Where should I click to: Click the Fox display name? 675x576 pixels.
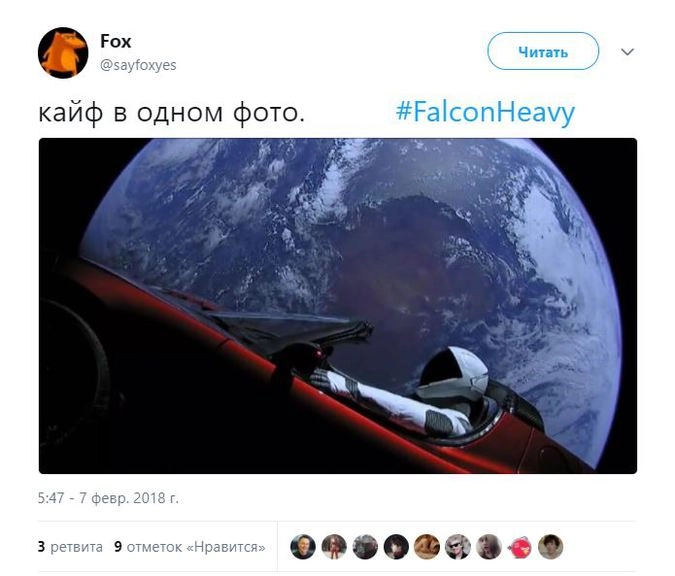point(115,41)
